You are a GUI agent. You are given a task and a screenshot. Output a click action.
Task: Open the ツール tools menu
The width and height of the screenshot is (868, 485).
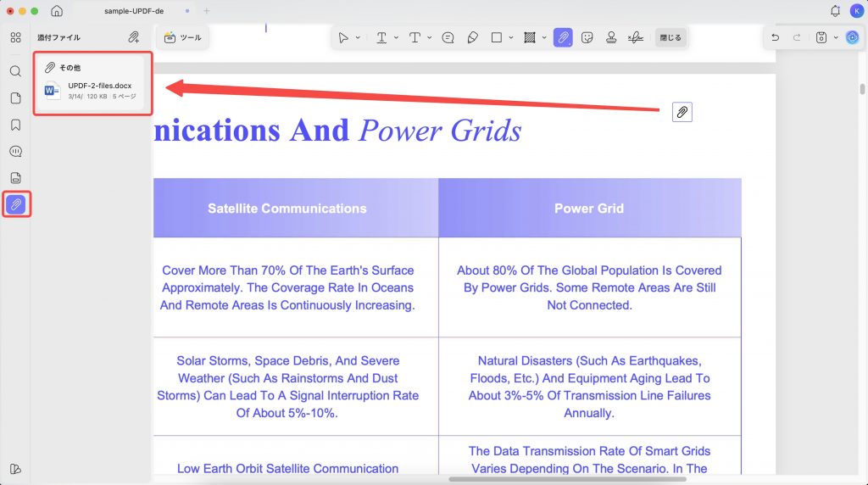(x=183, y=37)
